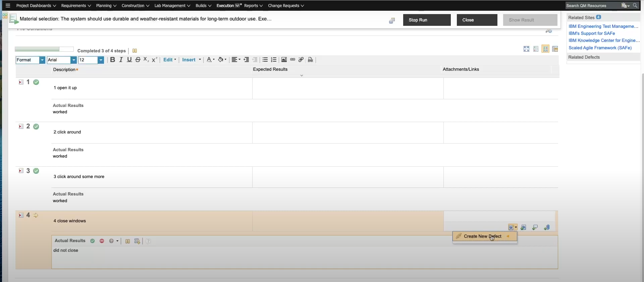Open the Format style dropdown

(x=42, y=60)
